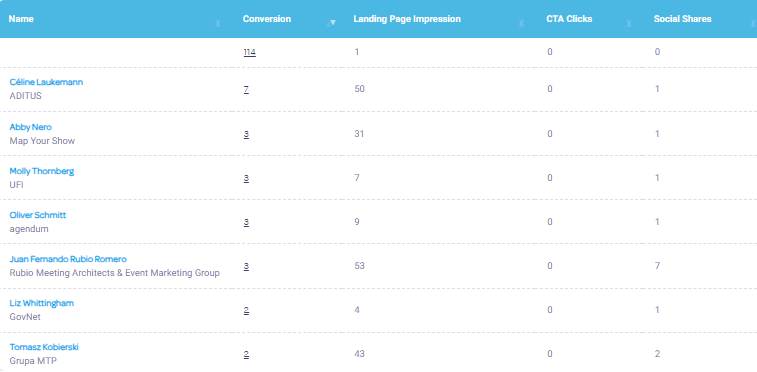Open Abby Nero's profile link

(x=30, y=127)
